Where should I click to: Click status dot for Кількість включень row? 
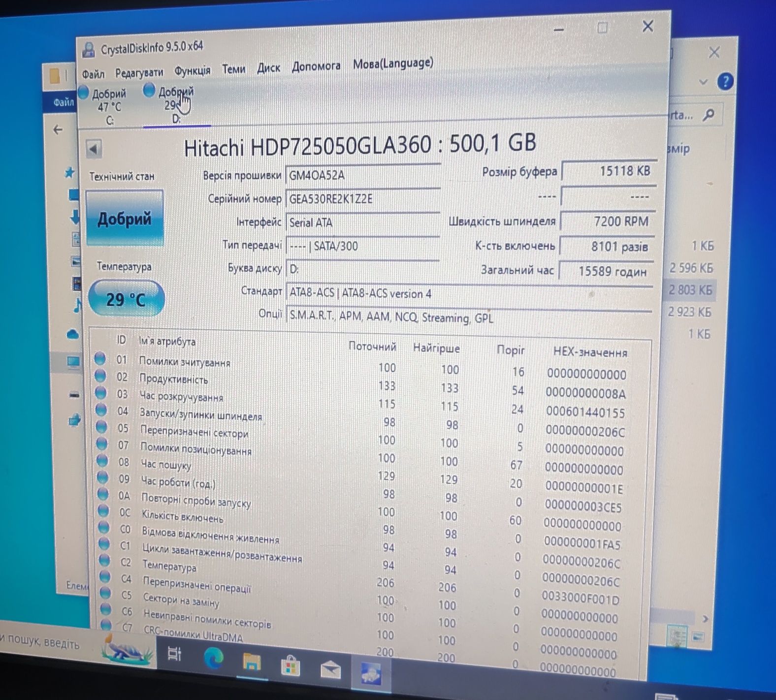click(103, 510)
